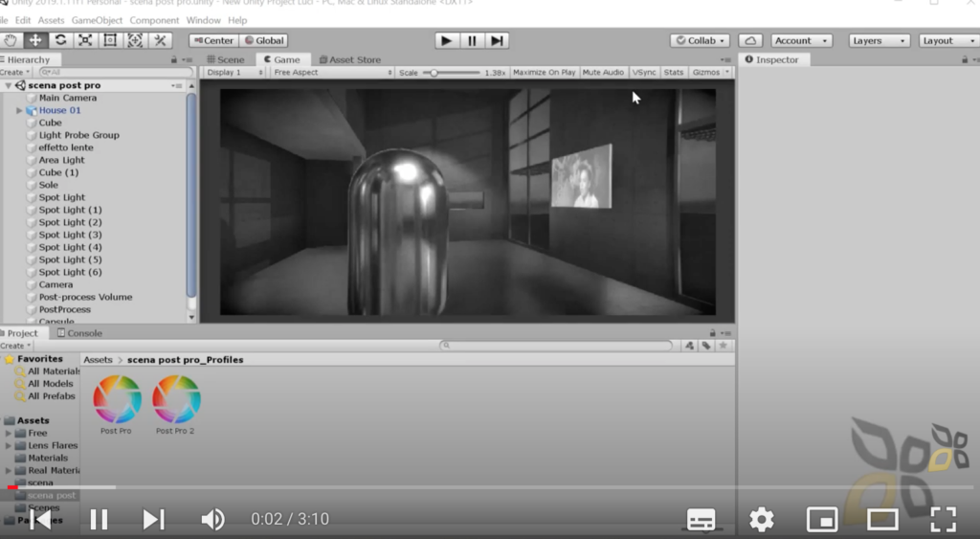This screenshot has height=539, width=980.
Task: Toggle pivot Center mode button
Action: (x=213, y=40)
